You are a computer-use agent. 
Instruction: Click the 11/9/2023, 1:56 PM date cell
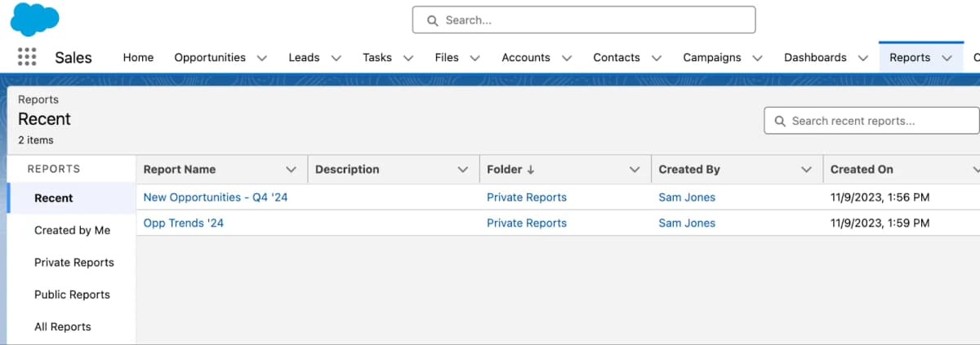880,197
